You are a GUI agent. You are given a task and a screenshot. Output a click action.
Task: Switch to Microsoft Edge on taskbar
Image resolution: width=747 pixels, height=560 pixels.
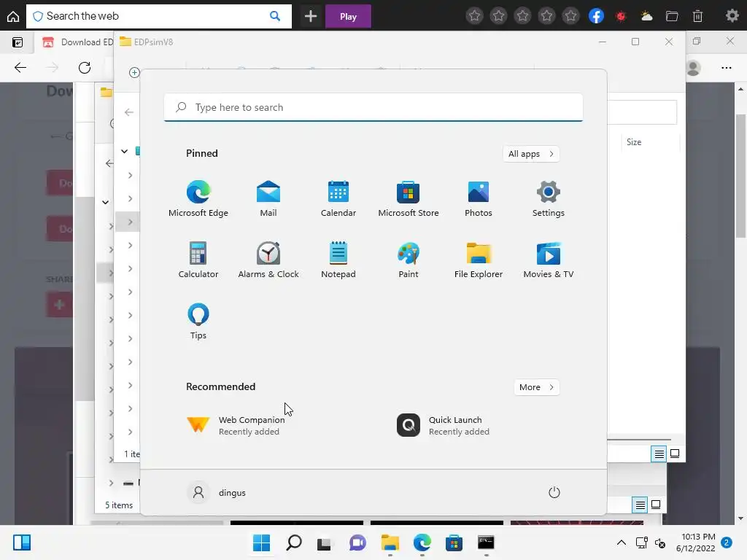pos(422,542)
